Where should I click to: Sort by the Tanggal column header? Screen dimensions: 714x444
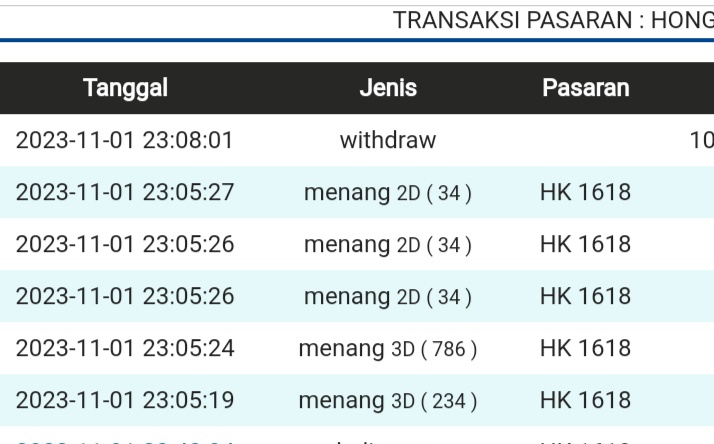[x=125, y=88]
